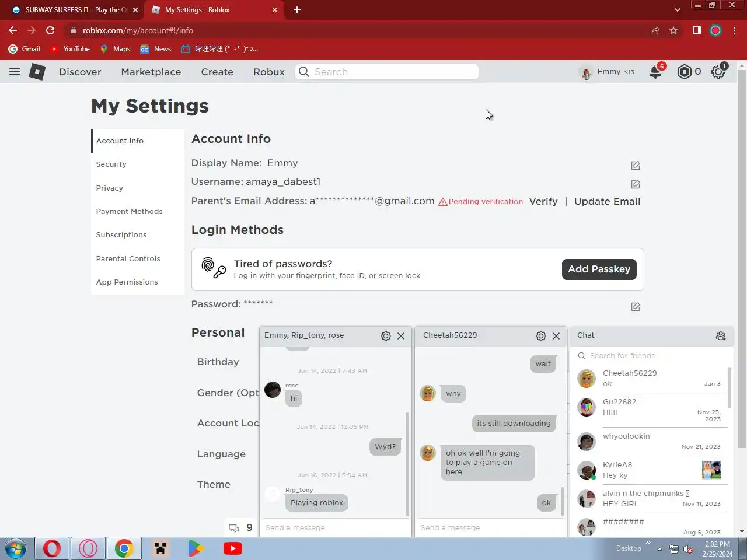
Task: Open the Privacy settings tab
Action: tap(138, 188)
